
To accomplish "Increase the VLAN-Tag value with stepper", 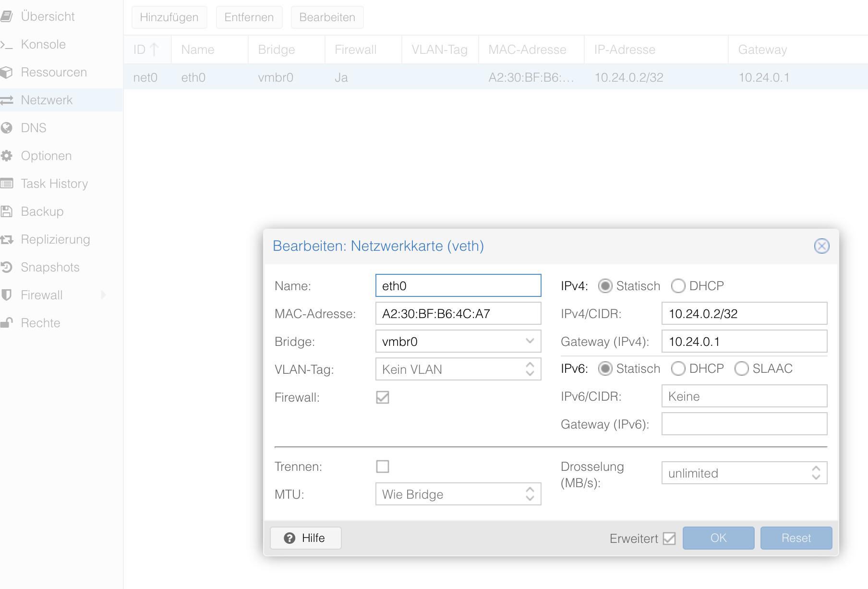I will point(530,366).
